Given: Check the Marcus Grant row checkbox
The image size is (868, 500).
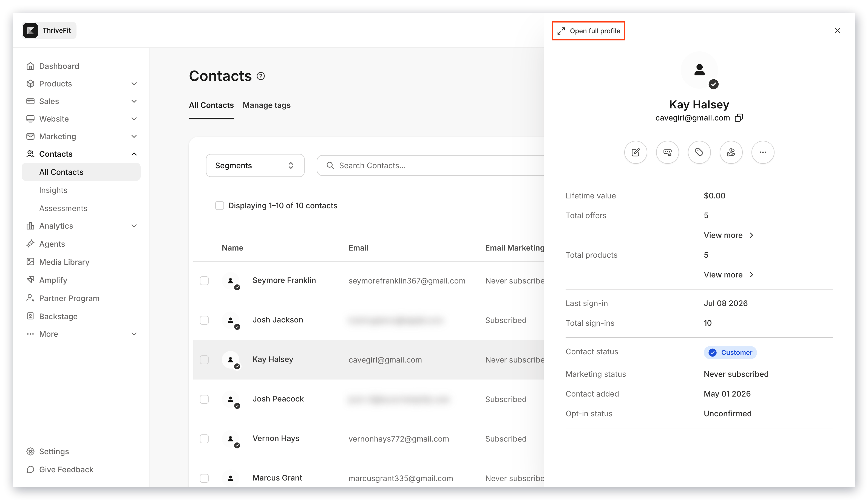Looking at the screenshot, I should pos(204,478).
